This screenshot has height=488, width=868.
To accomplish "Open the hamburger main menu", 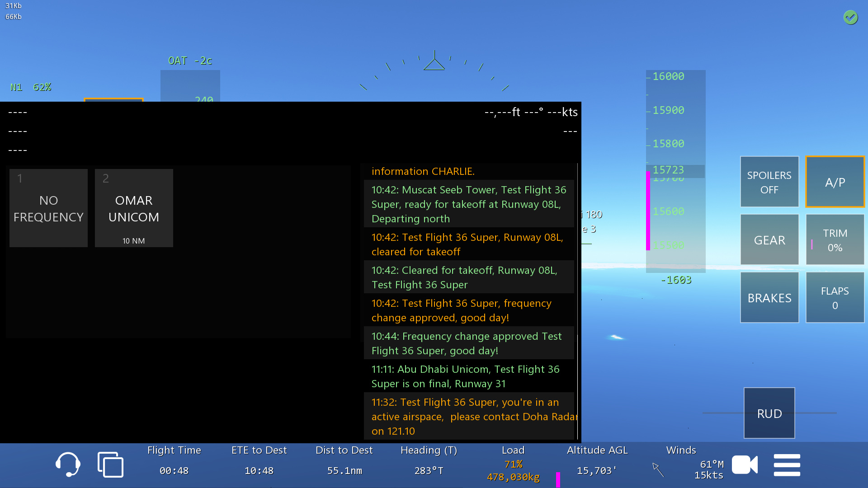I will (x=787, y=465).
